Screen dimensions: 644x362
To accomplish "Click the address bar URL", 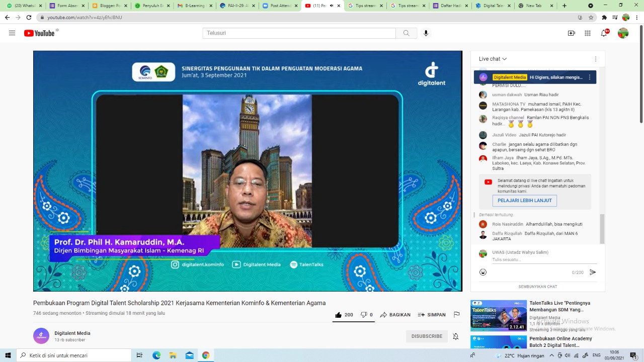I will pos(85,17).
